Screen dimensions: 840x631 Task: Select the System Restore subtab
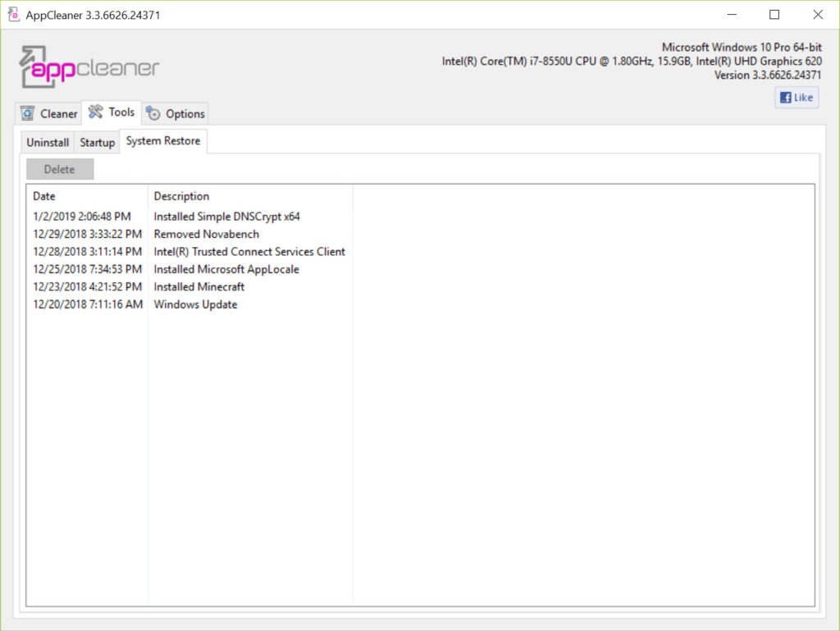163,141
